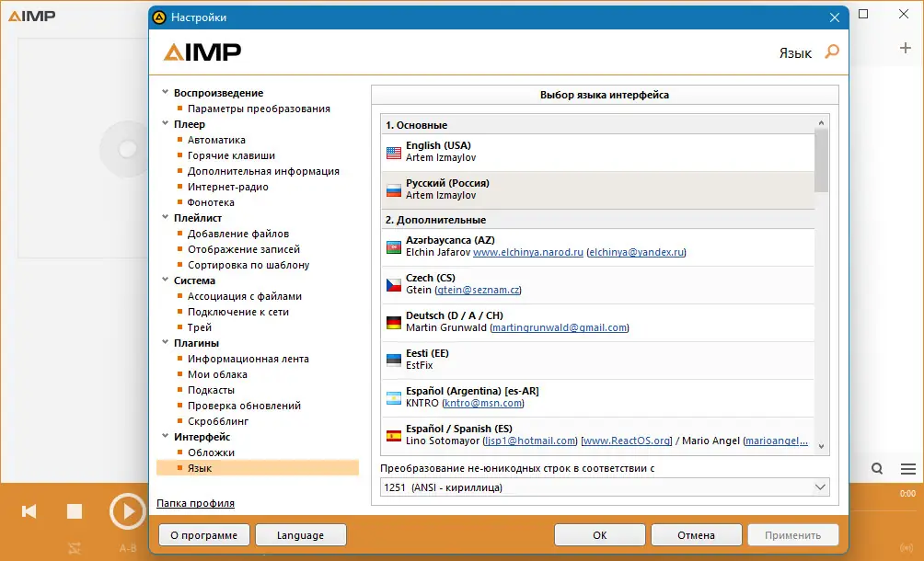Confirm with the OK button

tap(600, 535)
